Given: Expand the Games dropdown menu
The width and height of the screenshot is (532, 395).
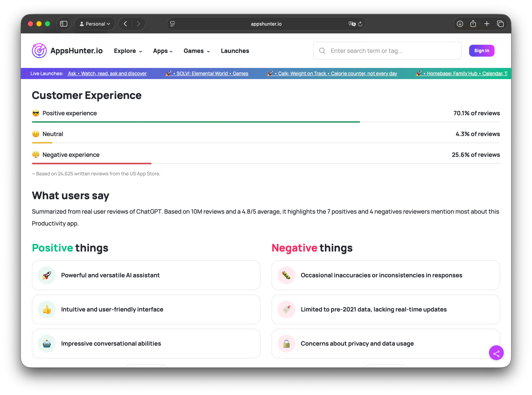Looking at the screenshot, I should (197, 51).
